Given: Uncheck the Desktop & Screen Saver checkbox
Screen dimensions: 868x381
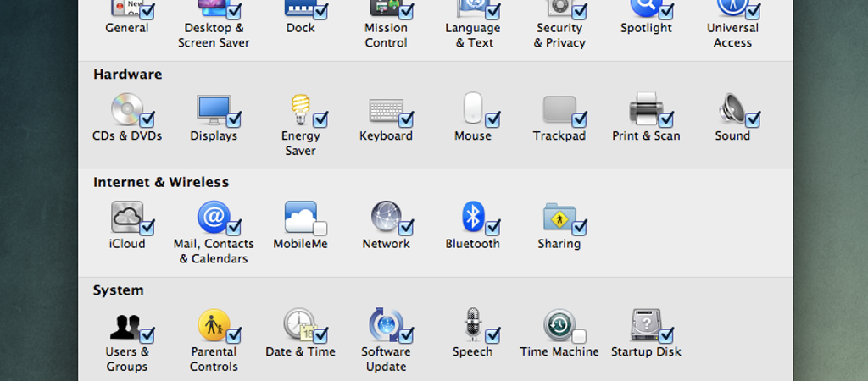Looking at the screenshot, I should coord(234,11).
